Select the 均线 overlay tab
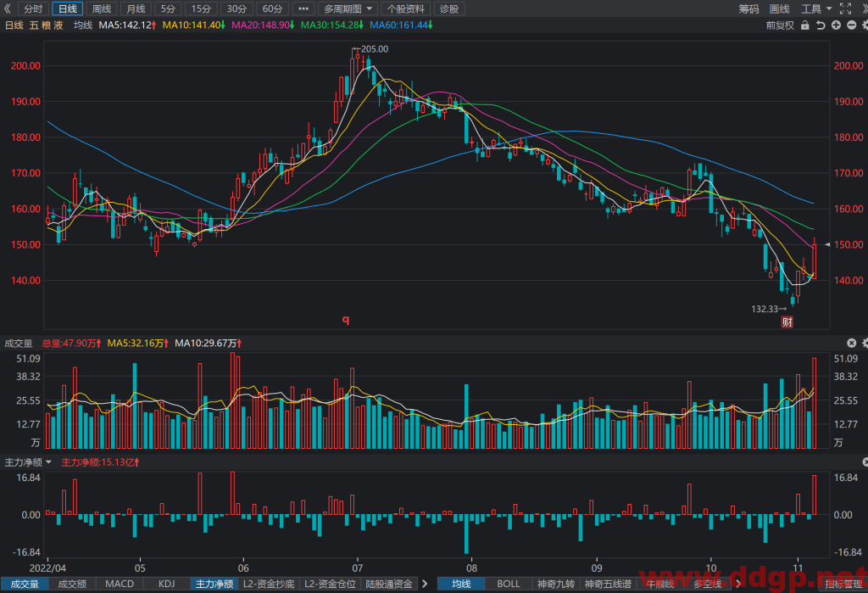 click(x=461, y=584)
